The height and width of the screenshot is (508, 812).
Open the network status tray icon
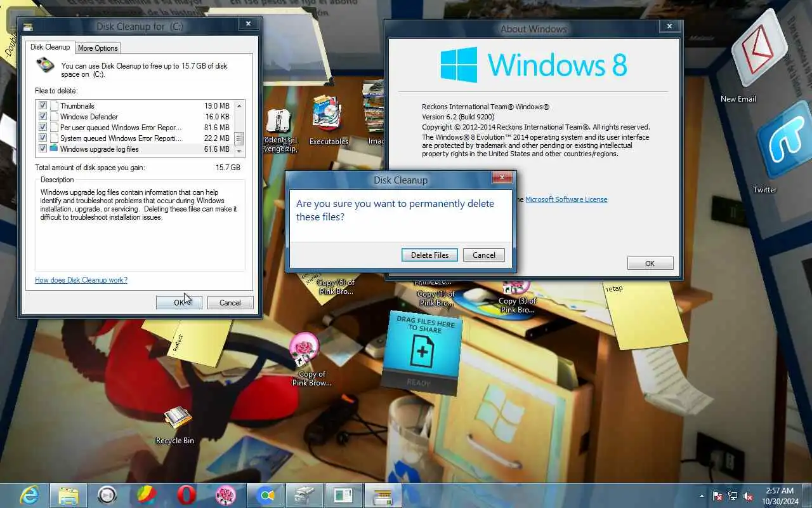click(733, 495)
